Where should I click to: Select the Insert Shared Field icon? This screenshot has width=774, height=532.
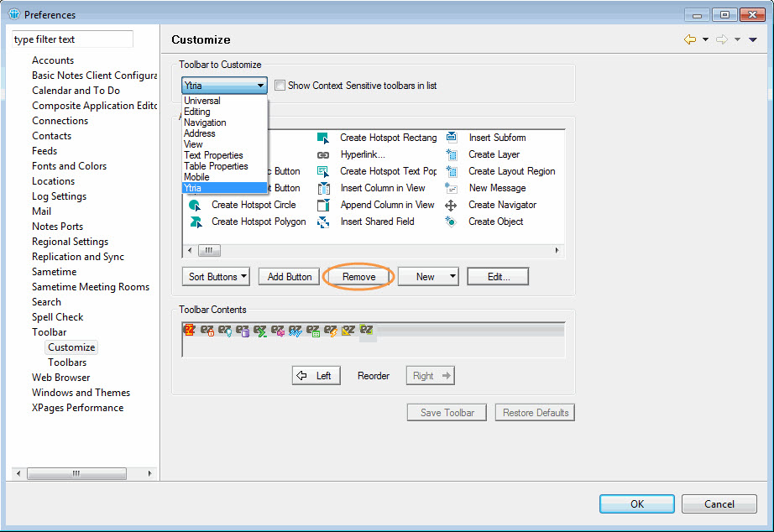pyautogui.click(x=323, y=222)
